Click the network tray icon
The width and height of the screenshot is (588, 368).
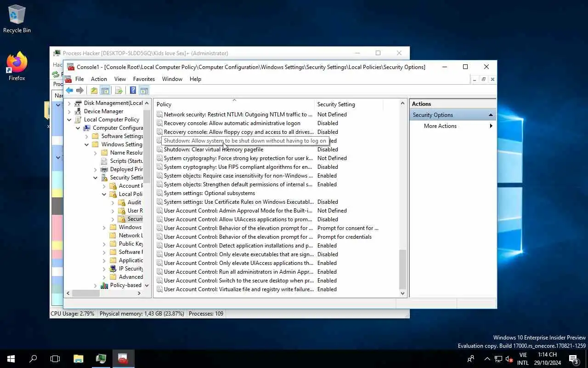click(x=498, y=359)
